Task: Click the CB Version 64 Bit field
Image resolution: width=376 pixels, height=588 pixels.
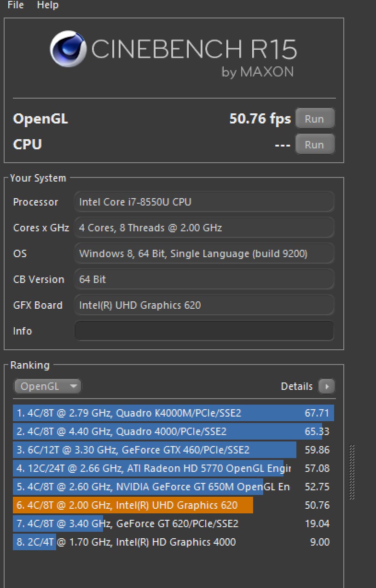Action: pos(204,279)
